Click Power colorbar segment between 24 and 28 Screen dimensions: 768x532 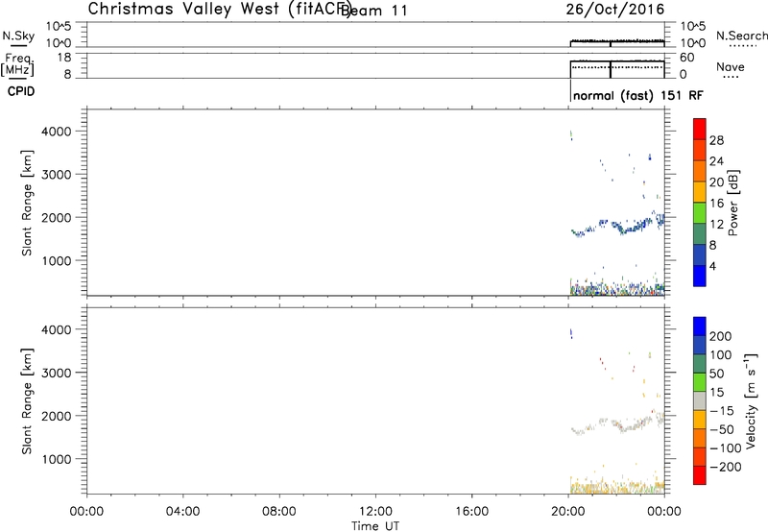coord(700,150)
